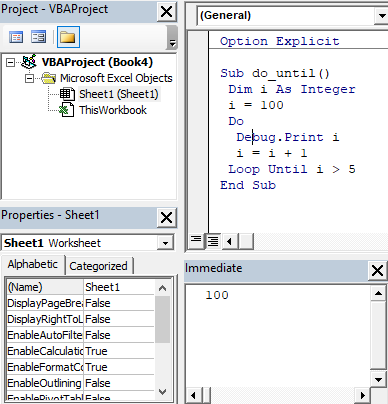
Task: Click the Sheet1 value of (Name) property
Action: 119,287
